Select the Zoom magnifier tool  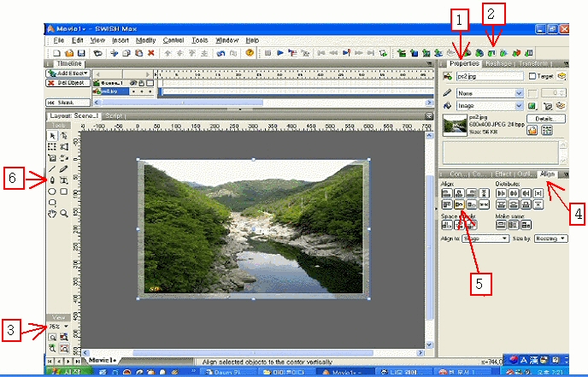point(64,214)
